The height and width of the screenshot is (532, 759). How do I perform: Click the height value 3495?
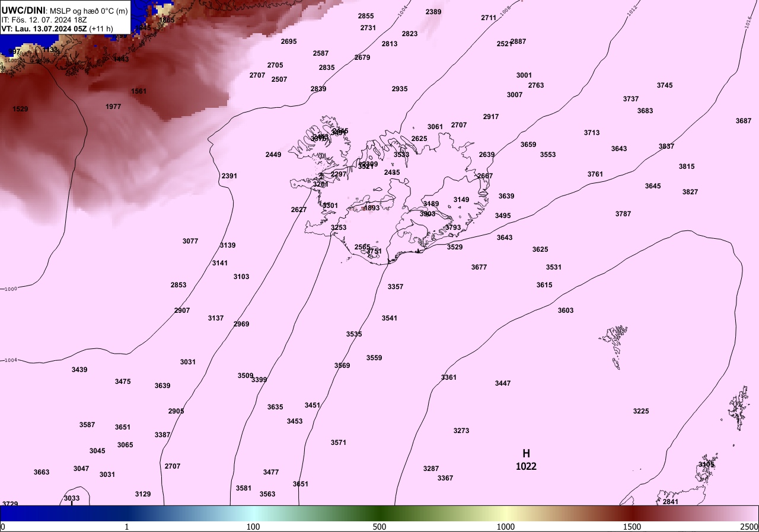[503, 216]
